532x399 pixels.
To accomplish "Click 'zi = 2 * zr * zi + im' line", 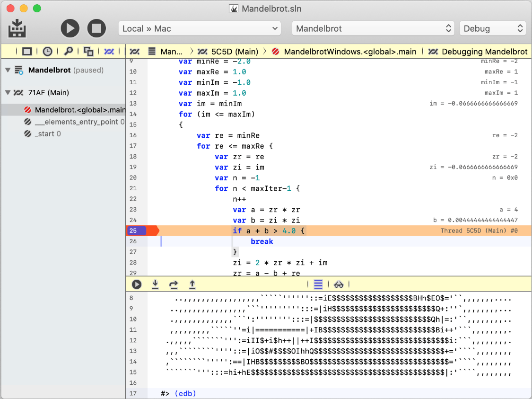I will (280, 263).
